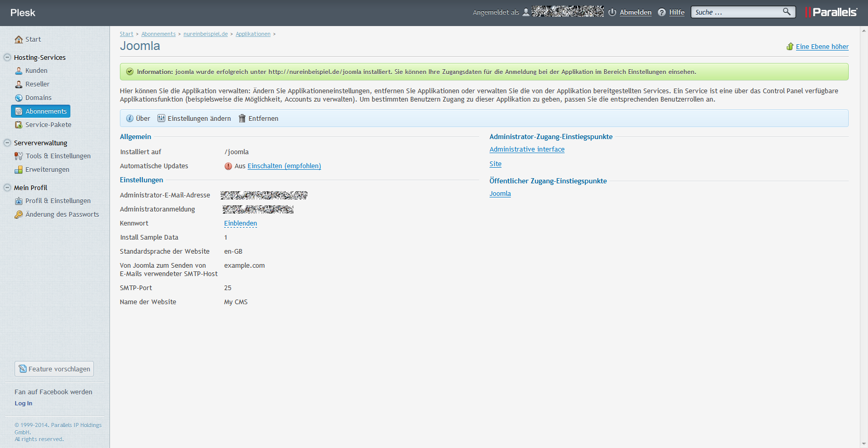Collapse the Mein Profil section
Viewport: 868px width, 448px height.
point(7,188)
